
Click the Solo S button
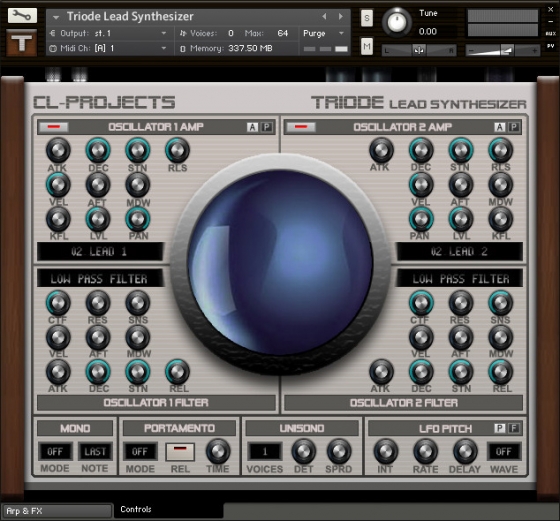coord(367,18)
